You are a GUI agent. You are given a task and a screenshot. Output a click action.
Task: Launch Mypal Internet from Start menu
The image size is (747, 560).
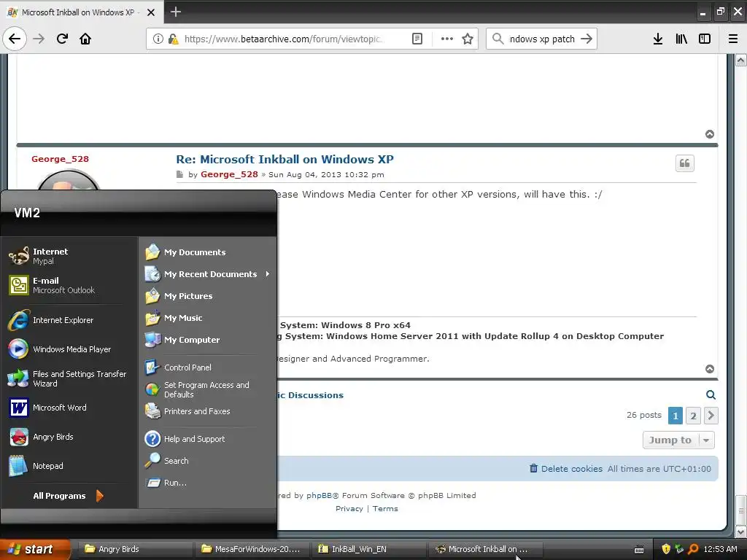(x=69, y=256)
